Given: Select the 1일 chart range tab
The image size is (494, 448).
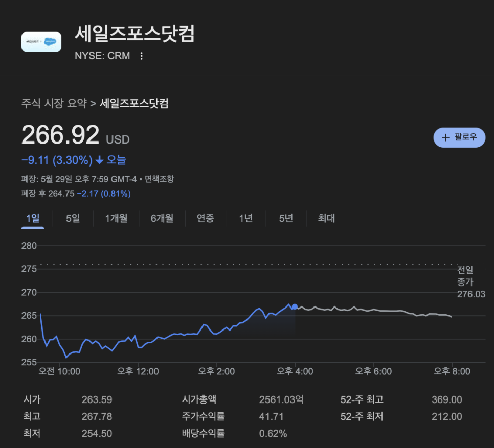Looking at the screenshot, I should (33, 218).
